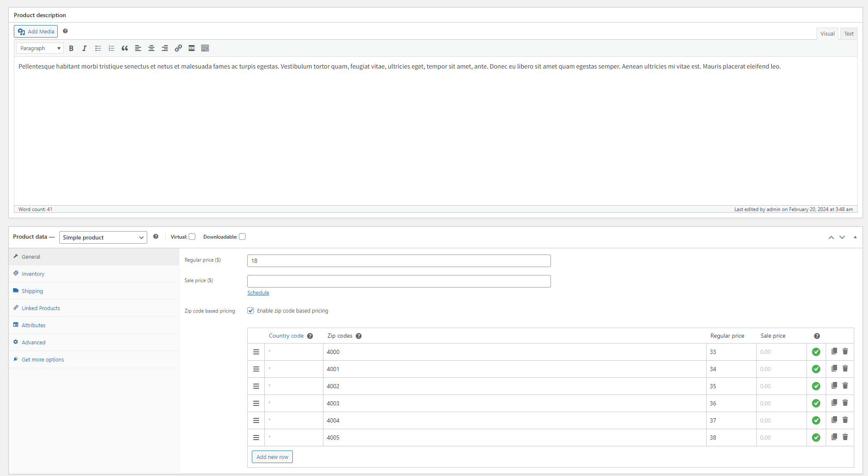Click the Add Media button
The width and height of the screenshot is (868, 476).
(36, 31)
